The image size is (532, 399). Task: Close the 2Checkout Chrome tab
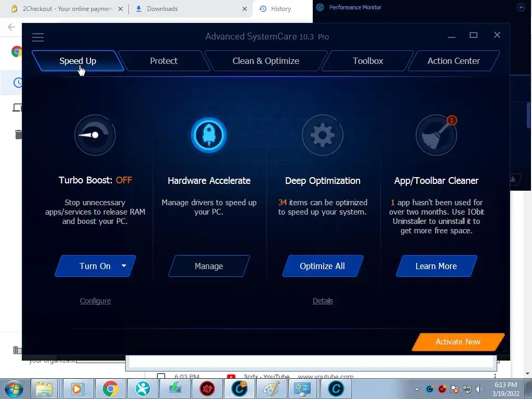coord(121,9)
